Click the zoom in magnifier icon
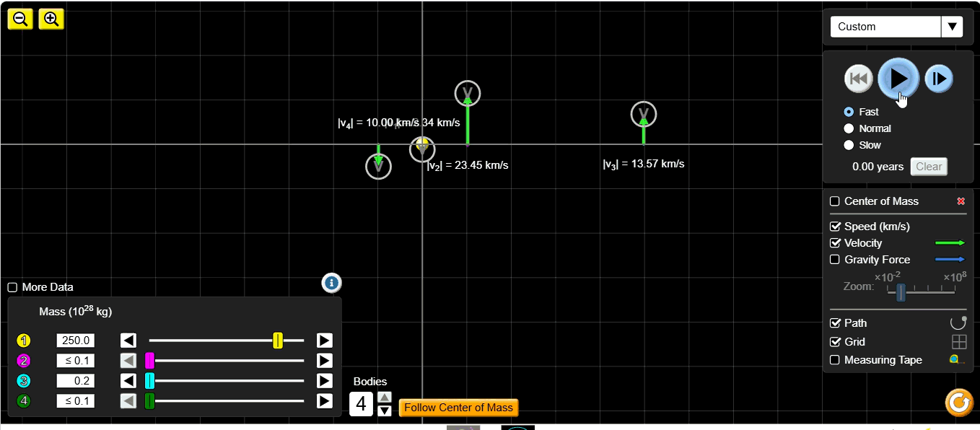980x430 pixels. pos(51,19)
